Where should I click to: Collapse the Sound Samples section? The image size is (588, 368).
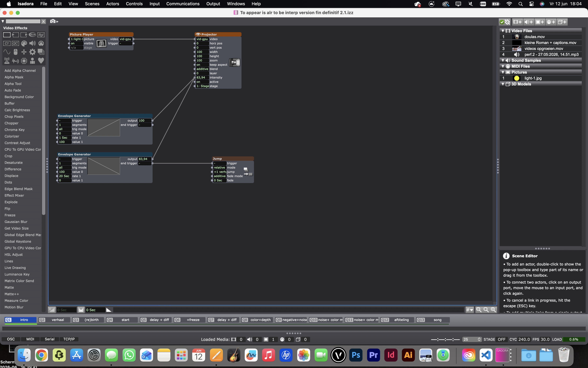(x=503, y=60)
